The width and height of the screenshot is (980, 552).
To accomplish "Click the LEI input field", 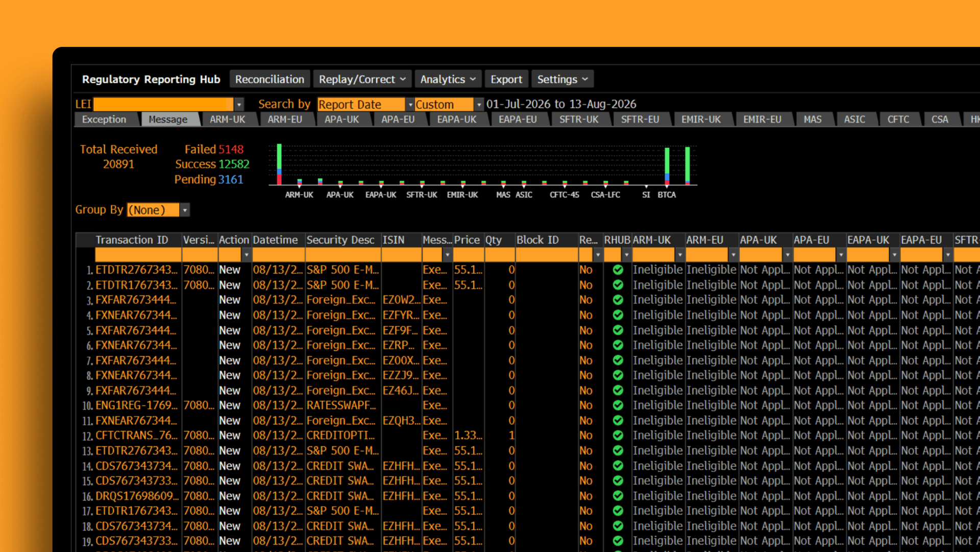I will [x=163, y=105].
